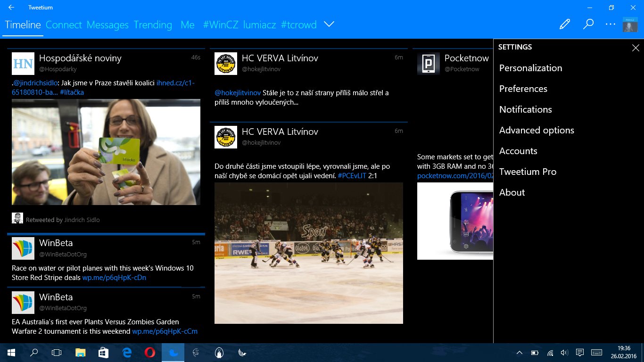Viewport: 644px width, 362px height.
Task: Open the Action Center notifications icon
Action: tap(580, 353)
